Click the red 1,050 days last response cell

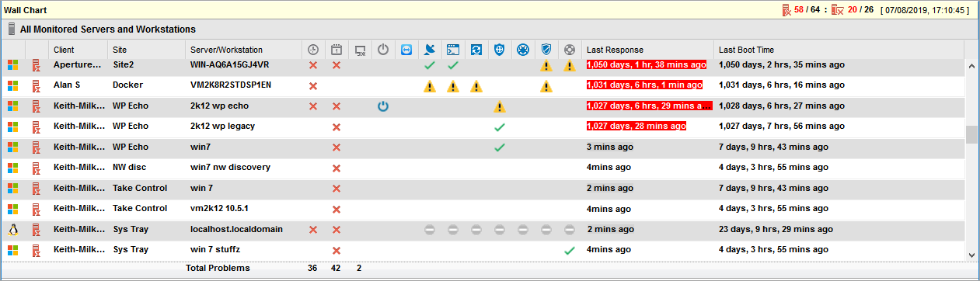(x=647, y=64)
